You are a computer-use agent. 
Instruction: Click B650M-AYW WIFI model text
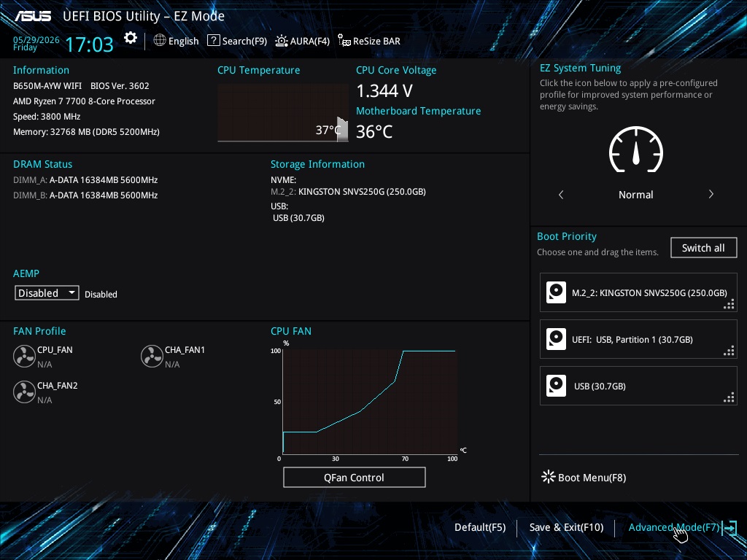tap(47, 86)
